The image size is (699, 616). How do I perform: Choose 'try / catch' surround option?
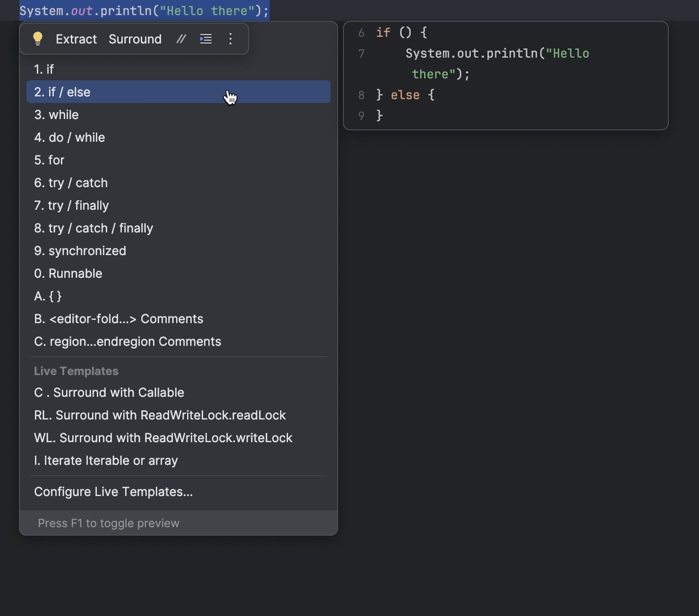(71, 183)
